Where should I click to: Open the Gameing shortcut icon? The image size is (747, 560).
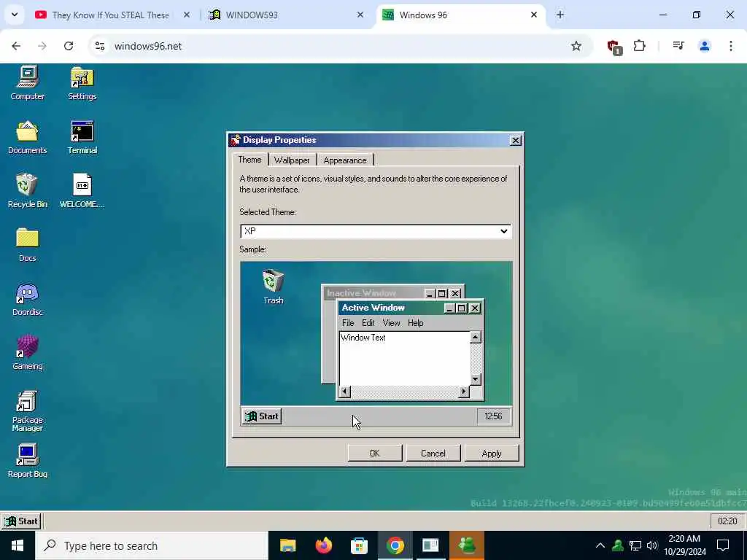(x=27, y=354)
